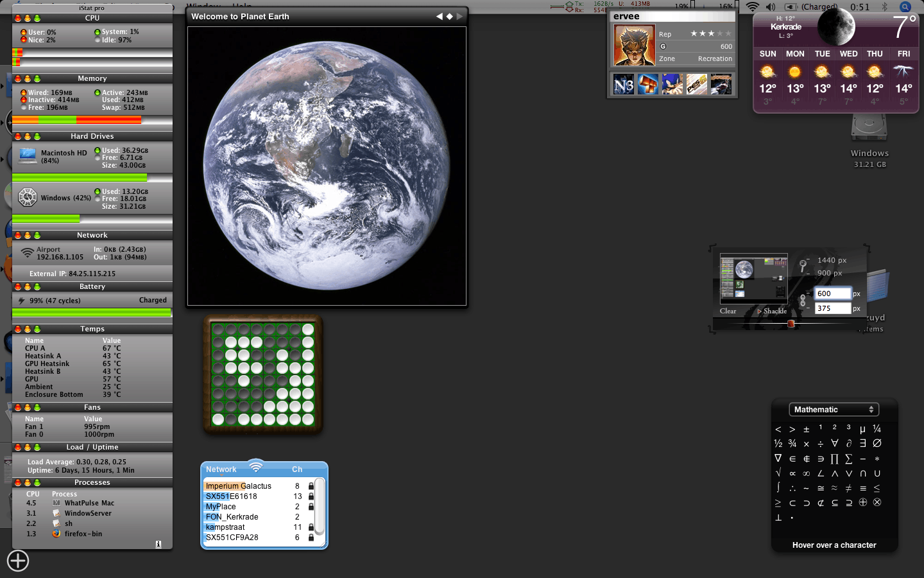The width and height of the screenshot is (924, 578).
Task: Click the Kerkrade city name in weather
Action: (786, 27)
